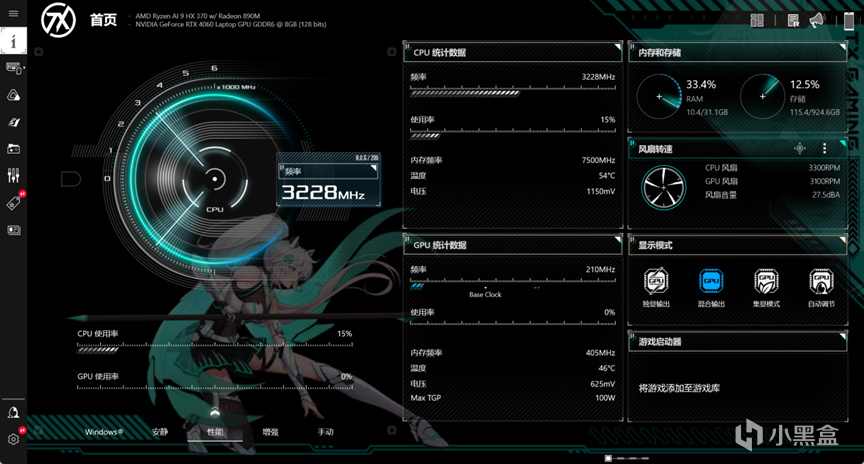Switch to the Windows® power mode tab
The width and height of the screenshot is (864, 464).
[x=104, y=432]
